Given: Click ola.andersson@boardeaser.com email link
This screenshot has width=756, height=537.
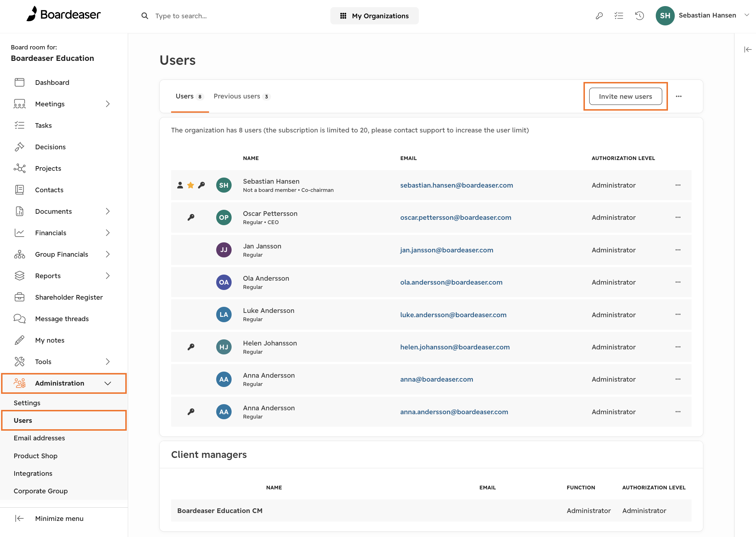Looking at the screenshot, I should (x=451, y=282).
